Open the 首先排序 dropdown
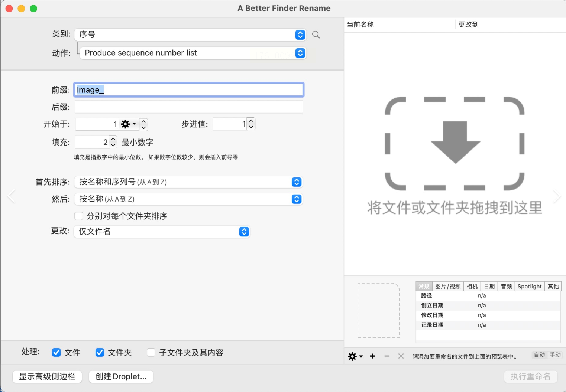 [x=188, y=182]
